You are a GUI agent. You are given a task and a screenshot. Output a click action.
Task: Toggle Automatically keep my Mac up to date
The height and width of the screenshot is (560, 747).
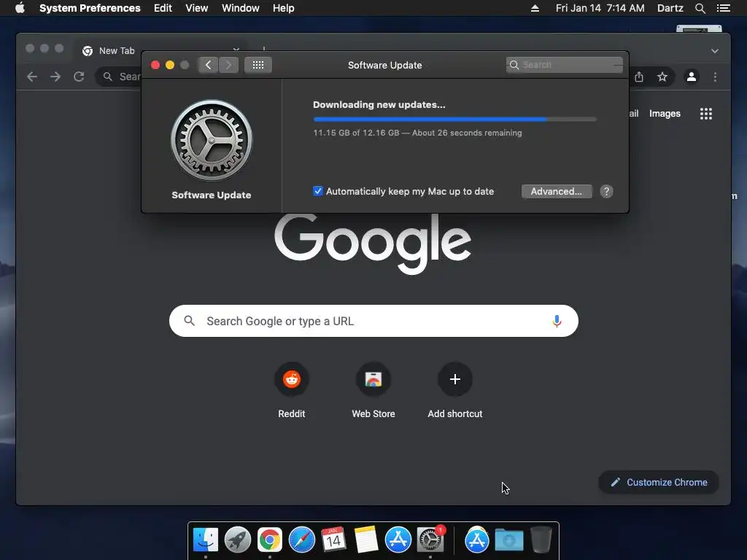(318, 192)
